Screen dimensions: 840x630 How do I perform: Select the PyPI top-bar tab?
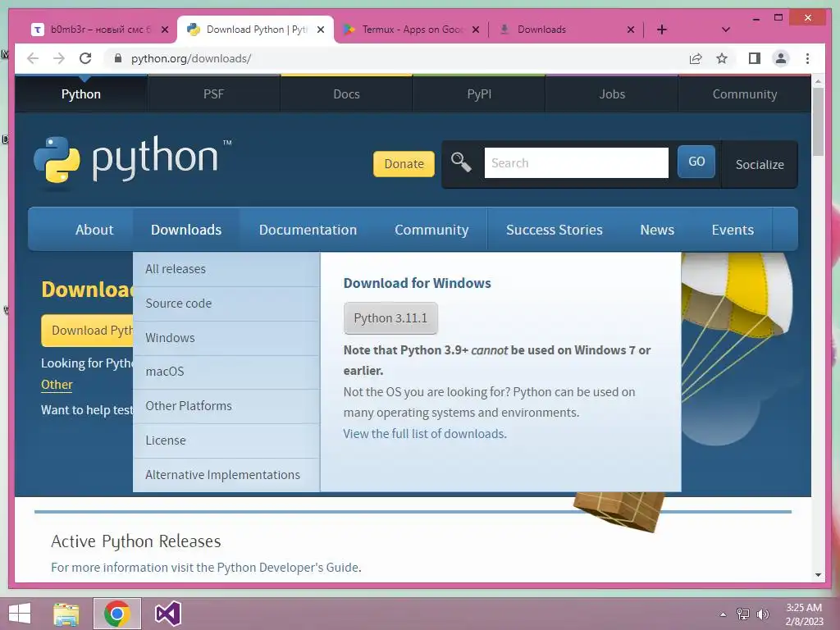point(479,94)
